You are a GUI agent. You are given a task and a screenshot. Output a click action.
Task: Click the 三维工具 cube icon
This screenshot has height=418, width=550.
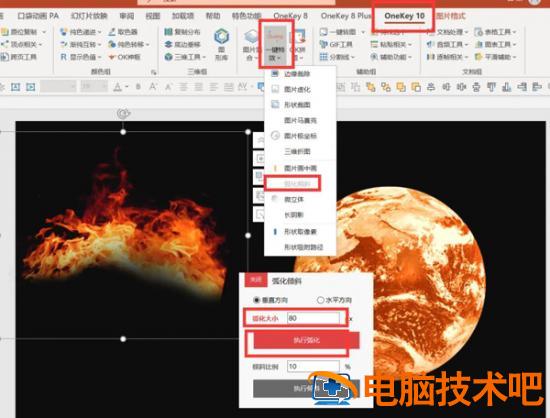pyautogui.click(x=169, y=57)
